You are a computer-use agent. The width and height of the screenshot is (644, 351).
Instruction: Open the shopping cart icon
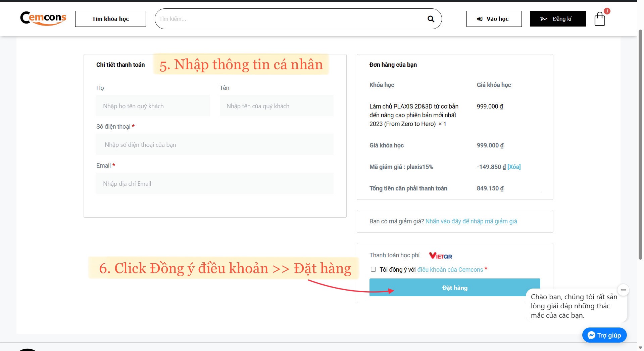(600, 19)
